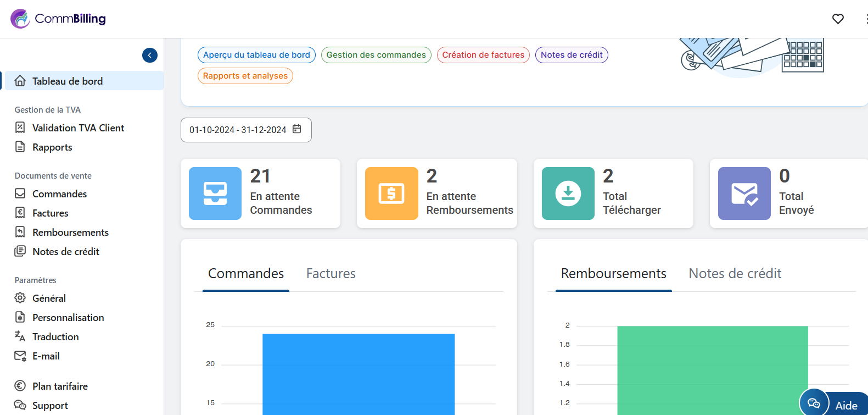Click the Création de factures tag
The height and width of the screenshot is (415, 868).
click(483, 55)
